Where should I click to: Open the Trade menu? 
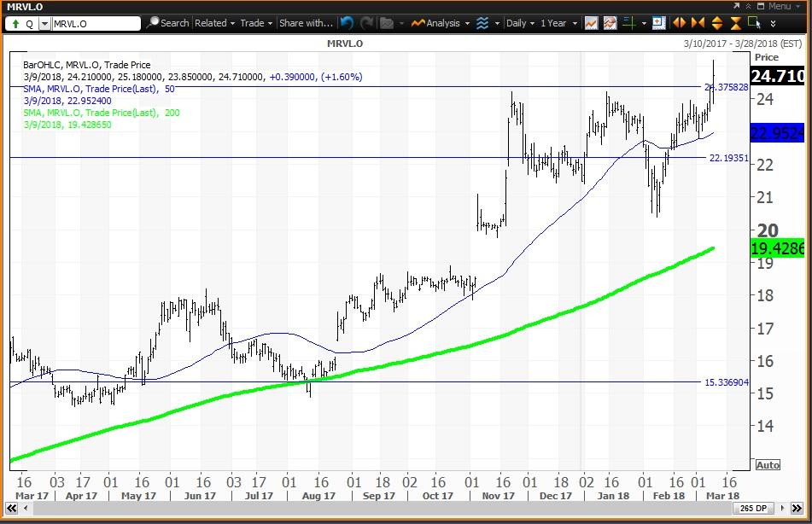(256, 23)
